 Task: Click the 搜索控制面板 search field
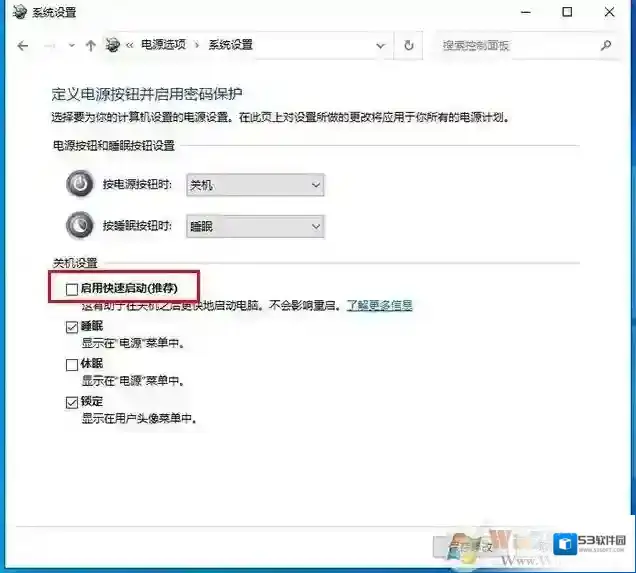pos(515,45)
